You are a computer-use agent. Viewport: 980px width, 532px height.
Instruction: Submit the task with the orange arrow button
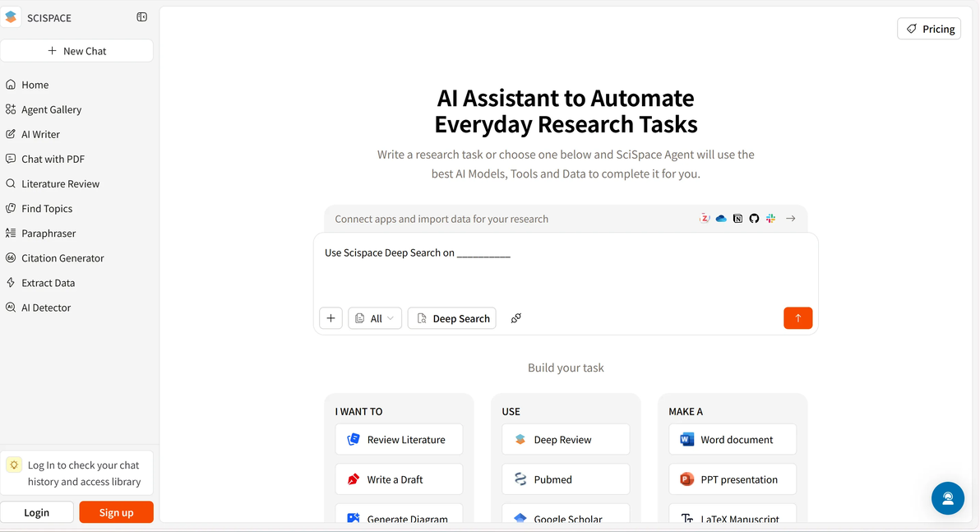(x=797, y=318)
